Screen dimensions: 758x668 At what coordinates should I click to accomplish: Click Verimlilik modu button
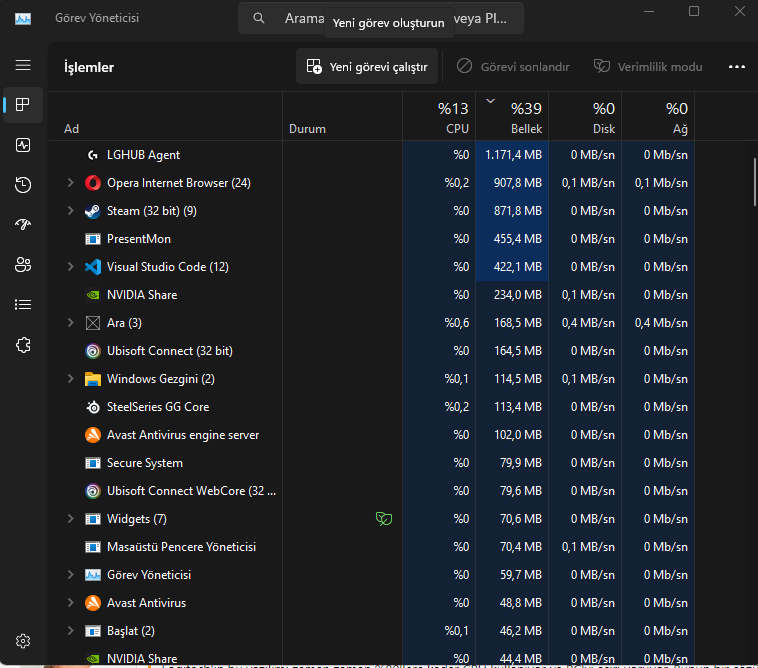648,66
